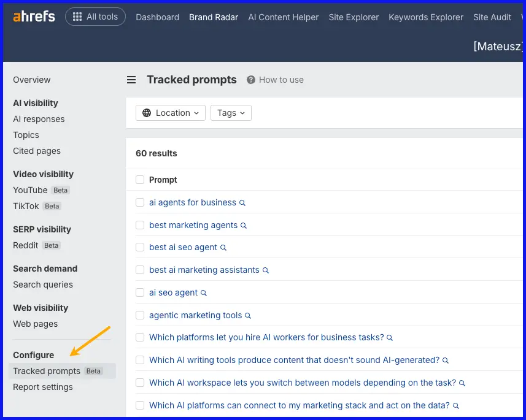Click the [Mateusz] project name in header
The height and width of the screenshot is (420, 526).
[498, 46]
